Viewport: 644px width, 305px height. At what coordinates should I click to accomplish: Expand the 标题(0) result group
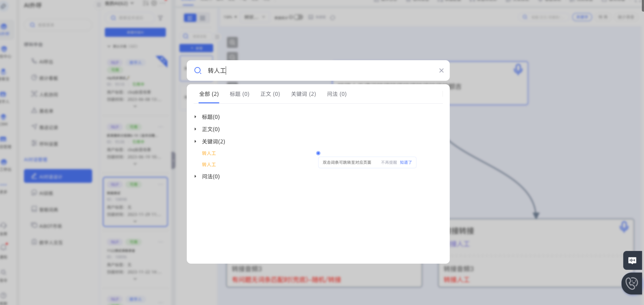coord(195,117)
